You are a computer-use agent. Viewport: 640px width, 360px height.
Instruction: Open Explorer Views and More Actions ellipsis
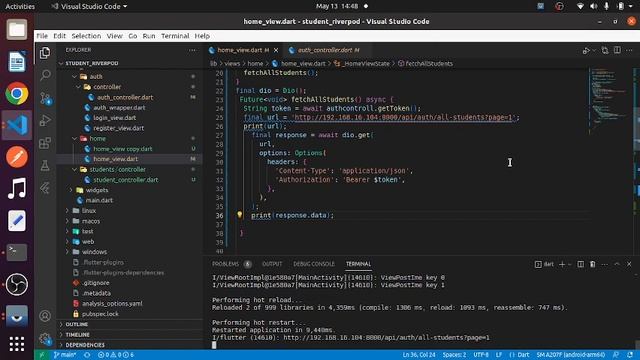[x=192, y=50]
